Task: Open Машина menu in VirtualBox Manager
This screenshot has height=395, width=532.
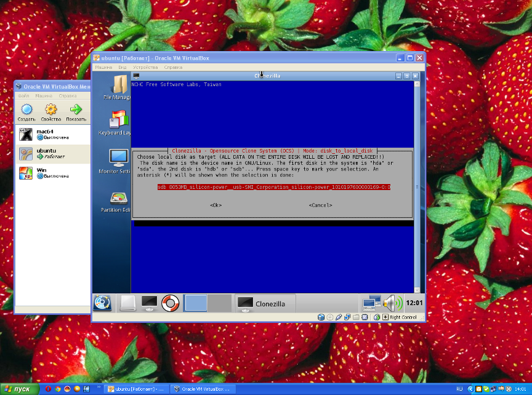Action: 44,95
